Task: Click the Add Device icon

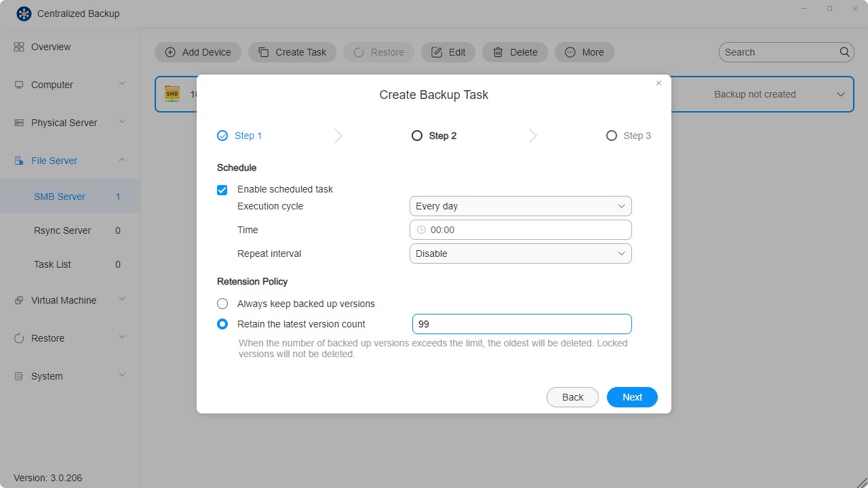Action: (170, 52)
